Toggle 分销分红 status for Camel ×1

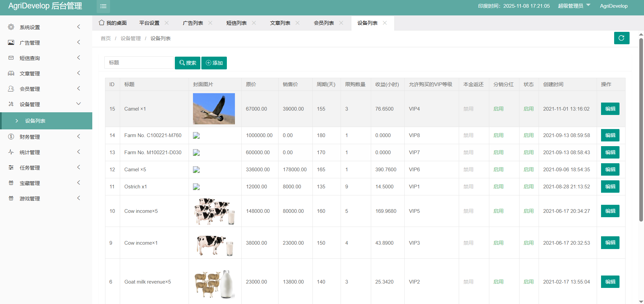point(498,109)
